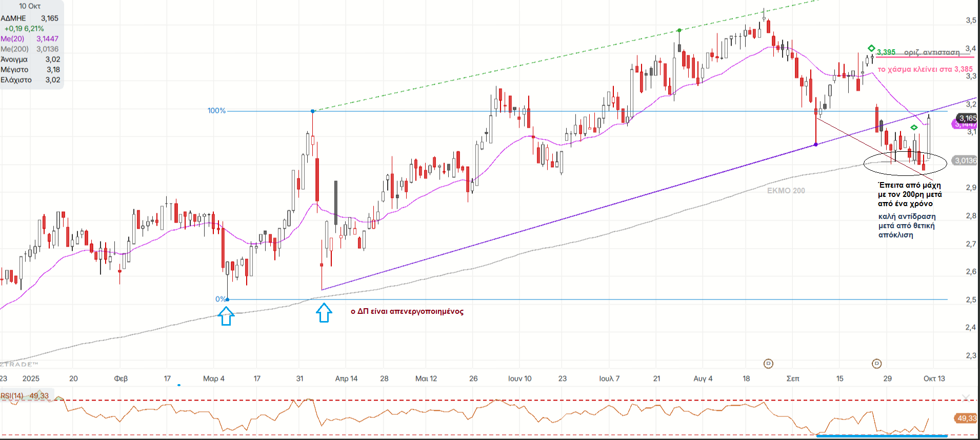Click the dividend marker near 29 September

click(x=876, y=364)
